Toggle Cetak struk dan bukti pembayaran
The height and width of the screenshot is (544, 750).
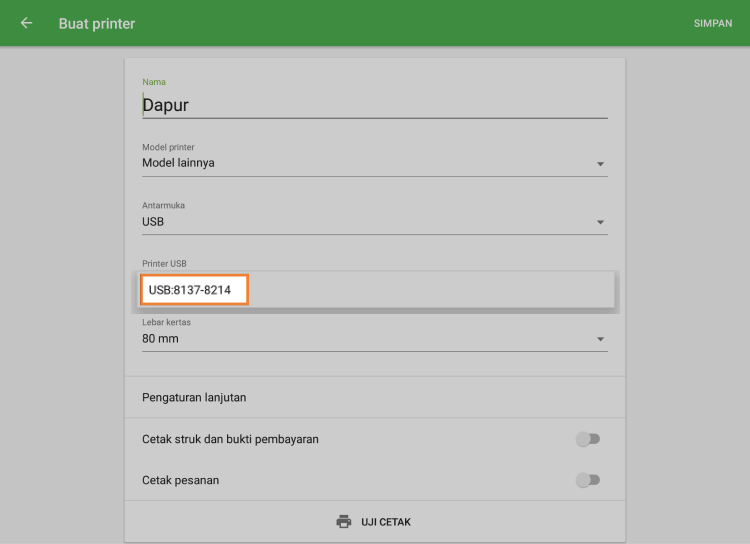coord(588,439)
